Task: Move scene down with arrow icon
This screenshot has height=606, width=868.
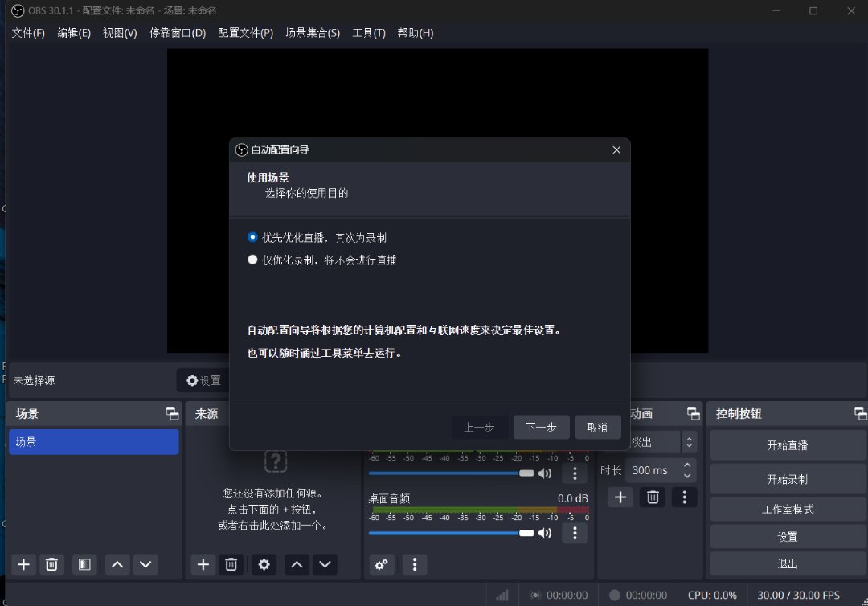Action: [145, 564]
